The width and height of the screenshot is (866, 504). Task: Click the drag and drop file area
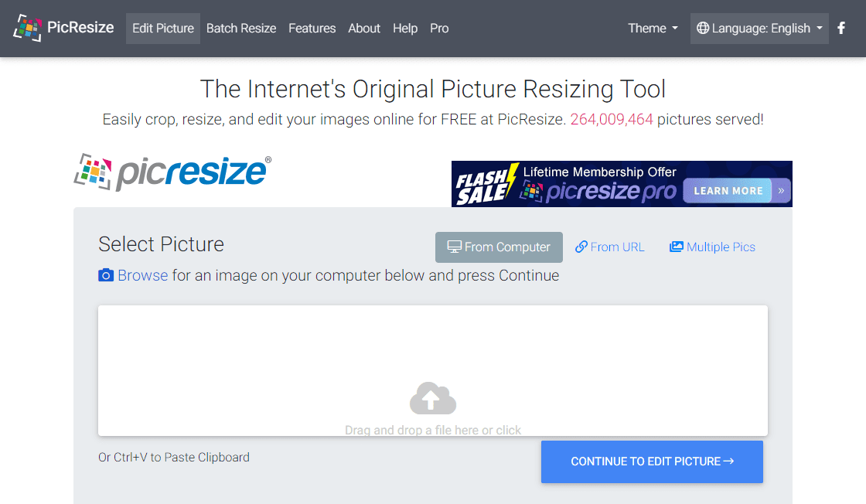coord(432,370)
